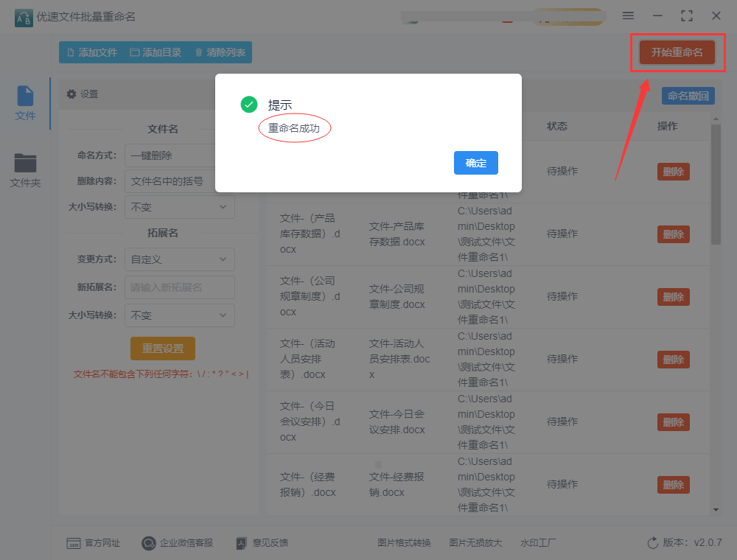Screen dimensions: 737x560
Task: Click the 企业微信客服 chat icon
Action: [149, 543]
